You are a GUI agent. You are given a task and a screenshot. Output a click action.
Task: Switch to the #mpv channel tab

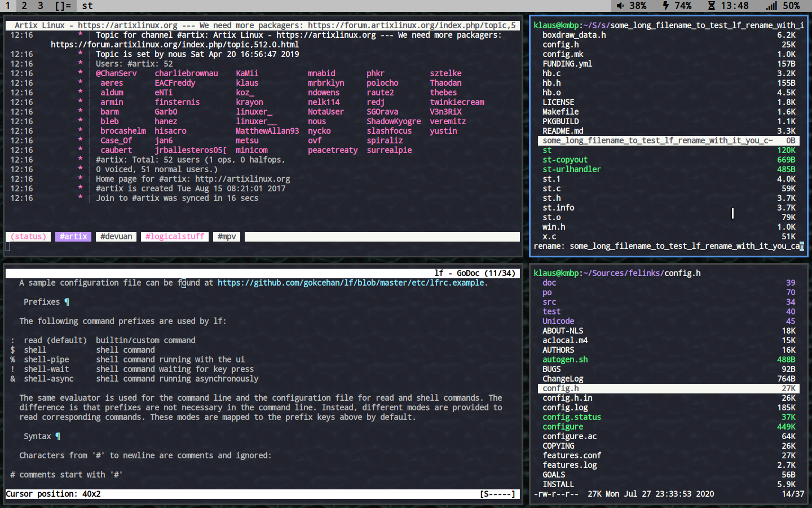(226, 237)
